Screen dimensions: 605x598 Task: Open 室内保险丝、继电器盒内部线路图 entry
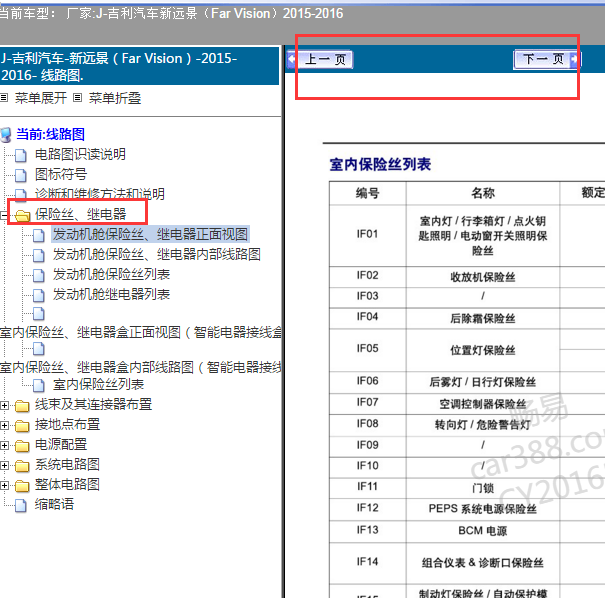coord(140,367)
